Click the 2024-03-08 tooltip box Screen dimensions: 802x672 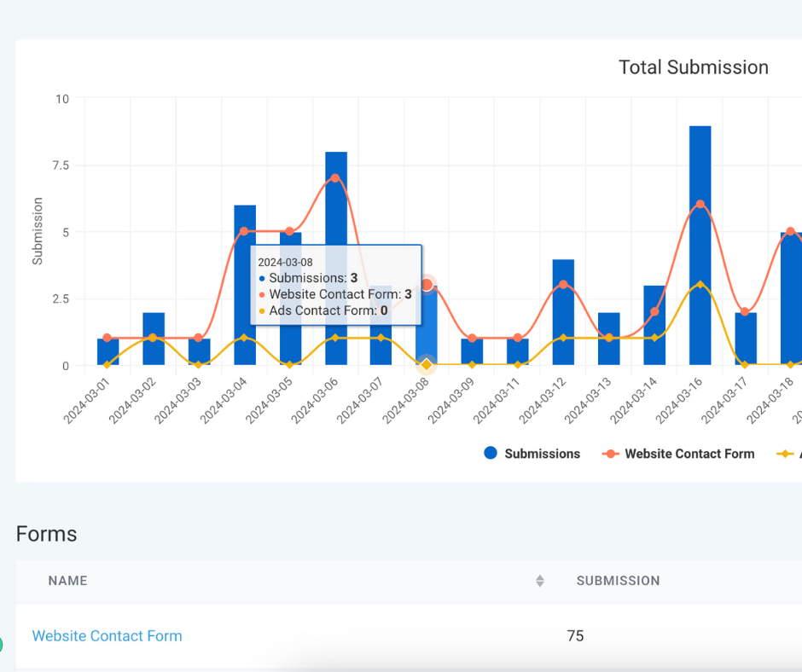point(335,285)
